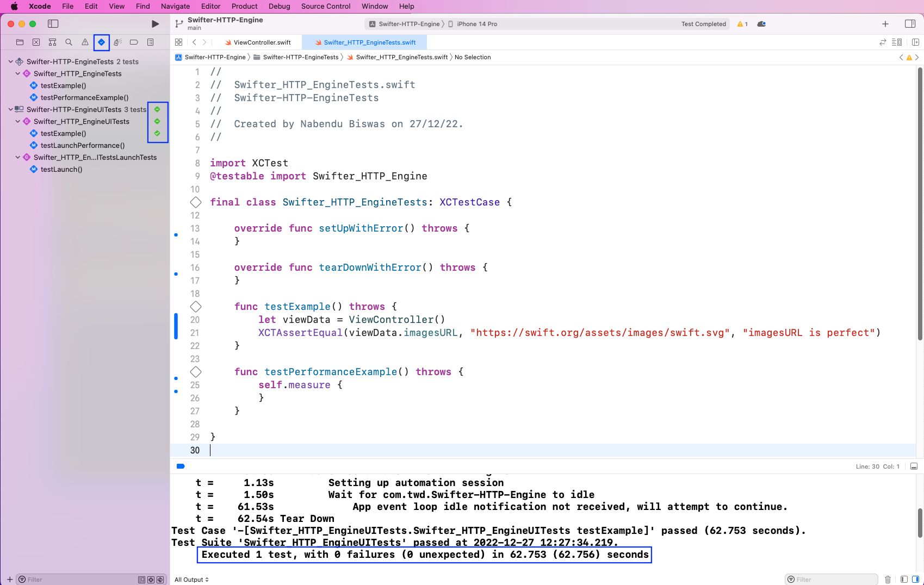Viewport: 924px width, 585px height.
Task: Open the Debug navigator spray-can icon
Action: (117, 42)
